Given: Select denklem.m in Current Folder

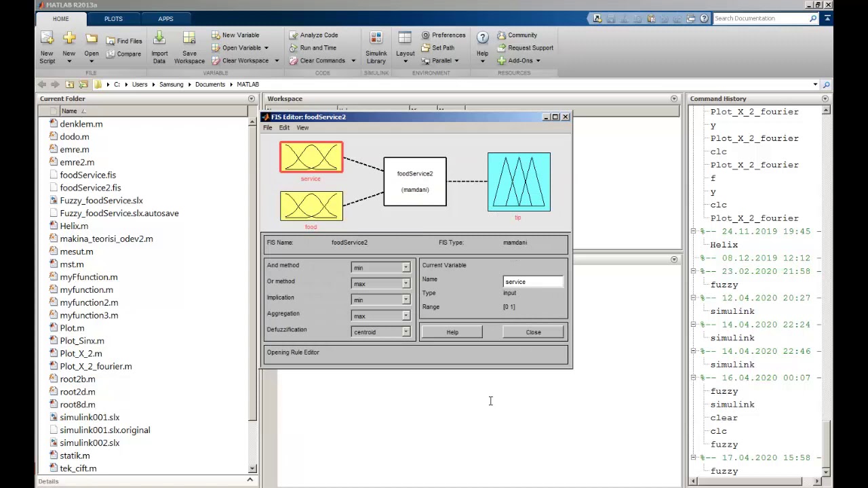Looking at the screenshot, I should pyautogui.click(x=81, y=124).
